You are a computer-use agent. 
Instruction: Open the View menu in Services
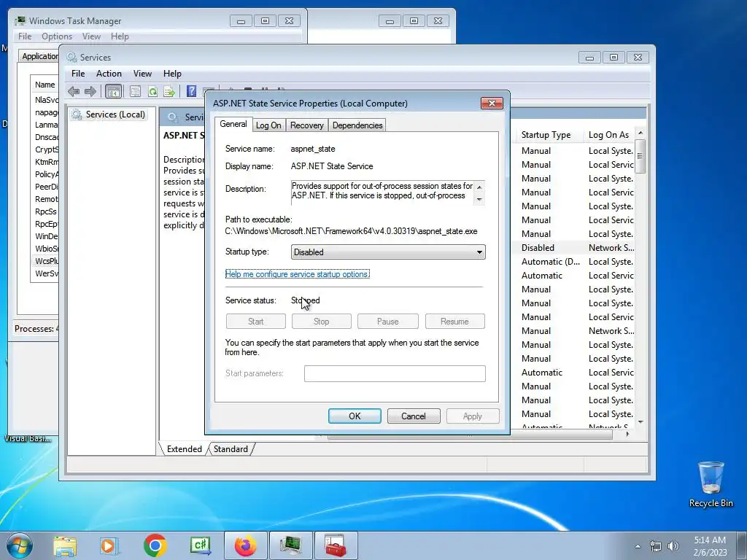(142, 74)
